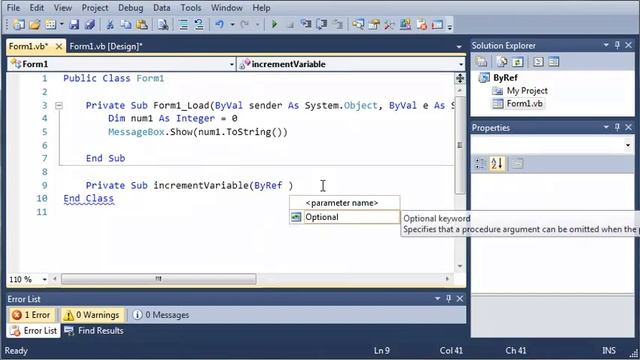This screenshot has width=640, height=360.
Task: Click Solution Explorer Properties icon
Action: tap(482, 62)
